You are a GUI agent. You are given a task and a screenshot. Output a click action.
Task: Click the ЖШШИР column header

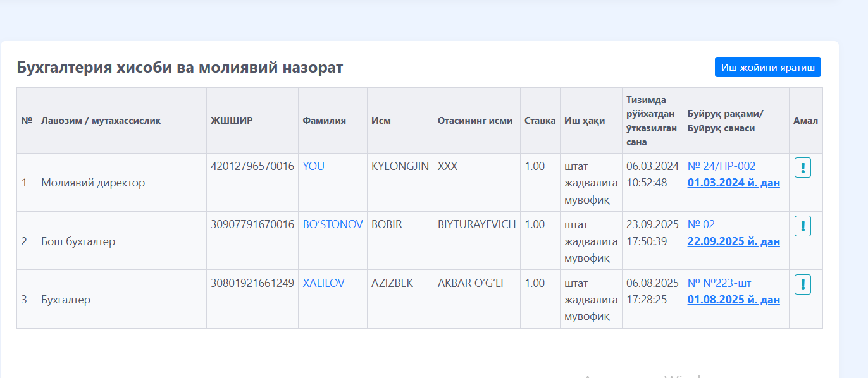coord(232,121)
